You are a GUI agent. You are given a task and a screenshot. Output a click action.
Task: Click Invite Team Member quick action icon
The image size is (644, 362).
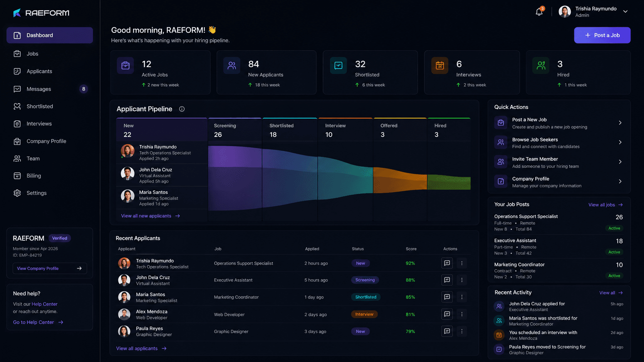tap(501, 162)
